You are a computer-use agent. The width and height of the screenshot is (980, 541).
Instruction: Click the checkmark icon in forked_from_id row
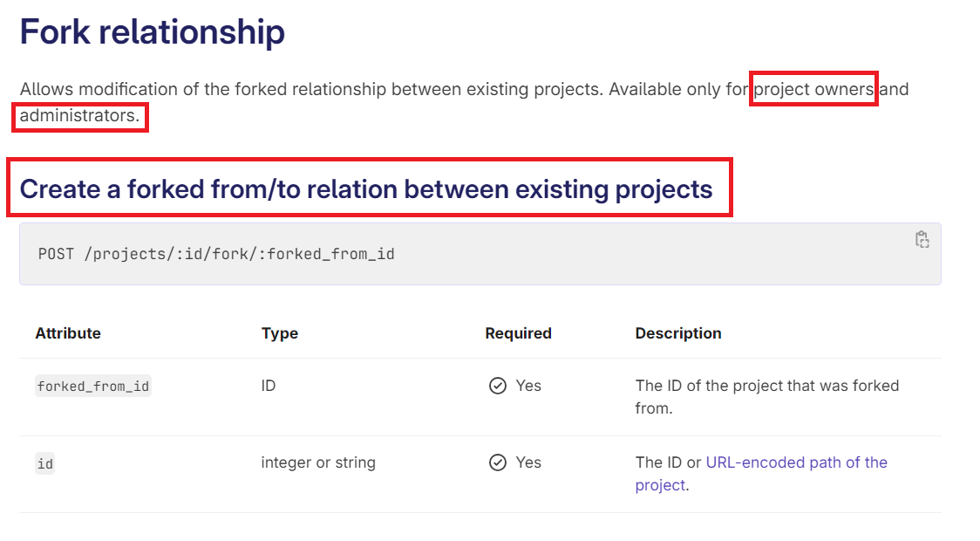498,386
